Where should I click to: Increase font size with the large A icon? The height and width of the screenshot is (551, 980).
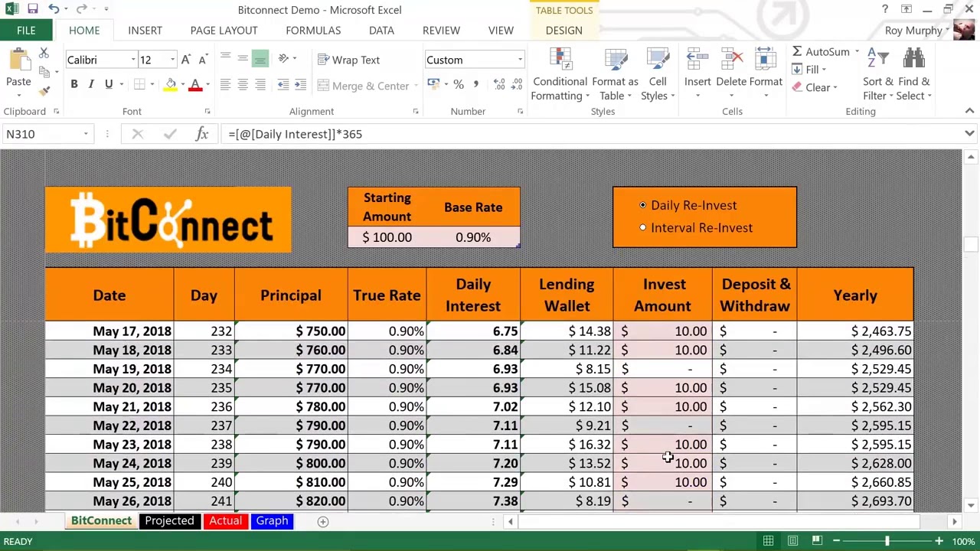186,60
